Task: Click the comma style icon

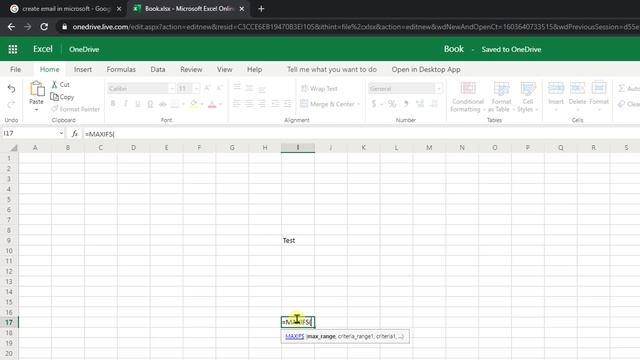Action: [x=406, y=104]
